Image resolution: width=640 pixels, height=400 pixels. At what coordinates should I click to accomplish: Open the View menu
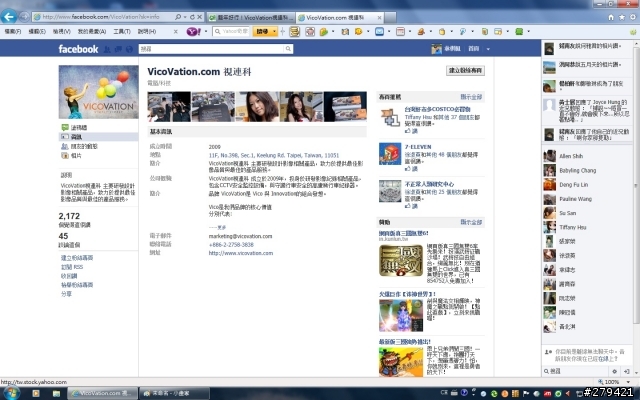coord(61,31)
